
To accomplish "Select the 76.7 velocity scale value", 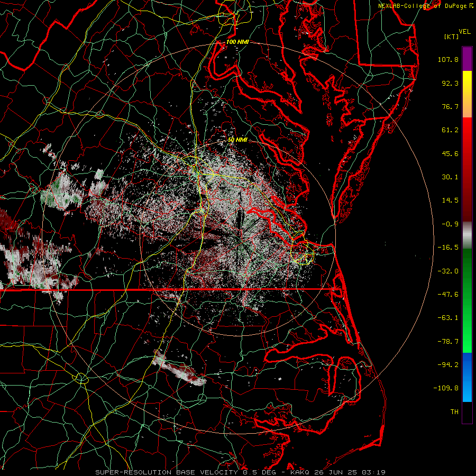I will coord(450,106).
